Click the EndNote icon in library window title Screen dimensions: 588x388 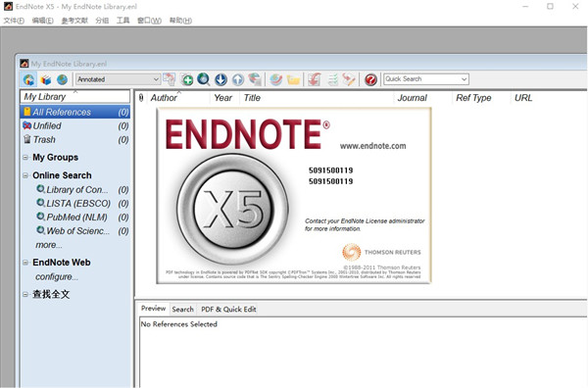pyautogui.click(x=24, y=64)
